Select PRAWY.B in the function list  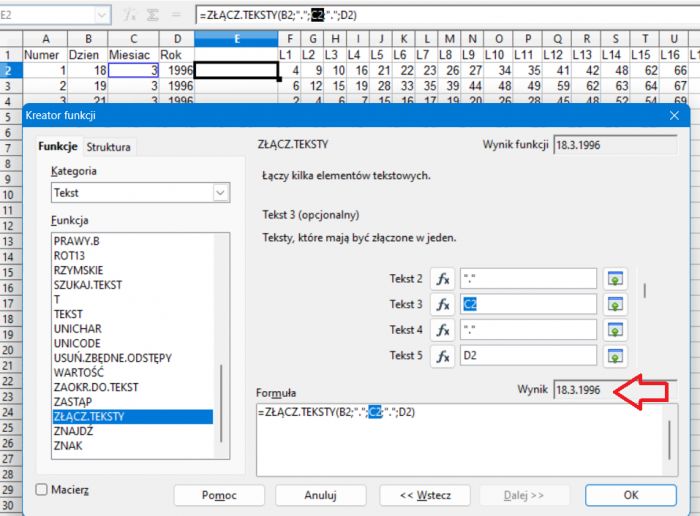click(x=133, y=241)
